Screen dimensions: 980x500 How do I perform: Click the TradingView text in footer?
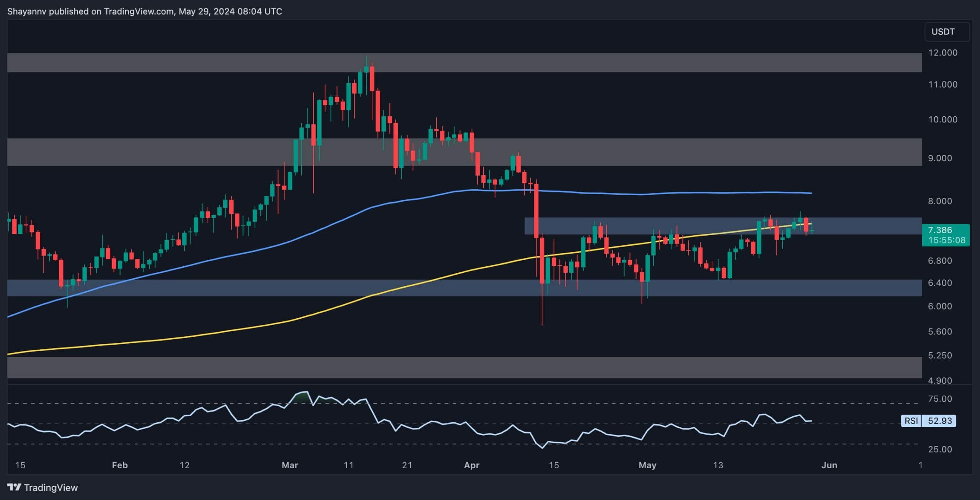pyautogui.click(x=51, y=487)
